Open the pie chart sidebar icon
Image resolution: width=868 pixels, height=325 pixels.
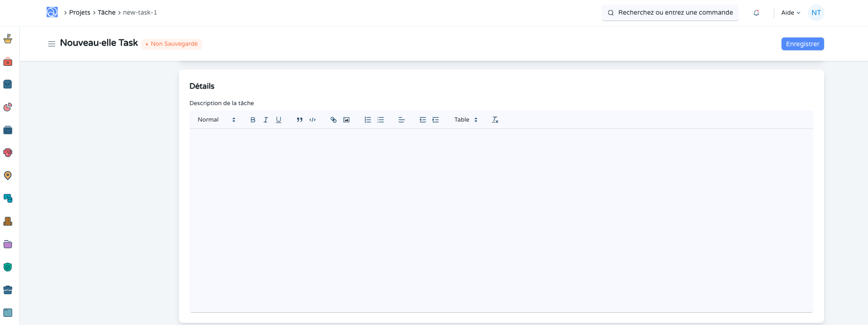(8, 107)
